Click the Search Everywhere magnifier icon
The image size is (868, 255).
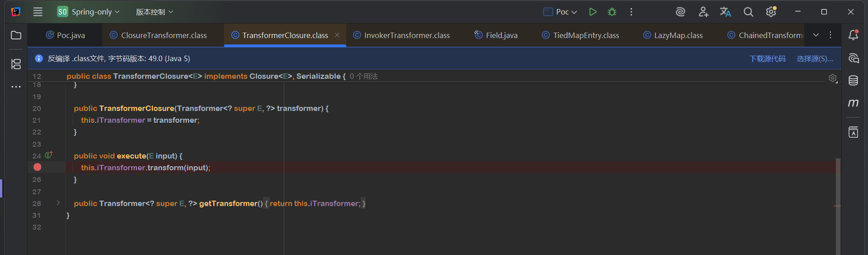749,12
